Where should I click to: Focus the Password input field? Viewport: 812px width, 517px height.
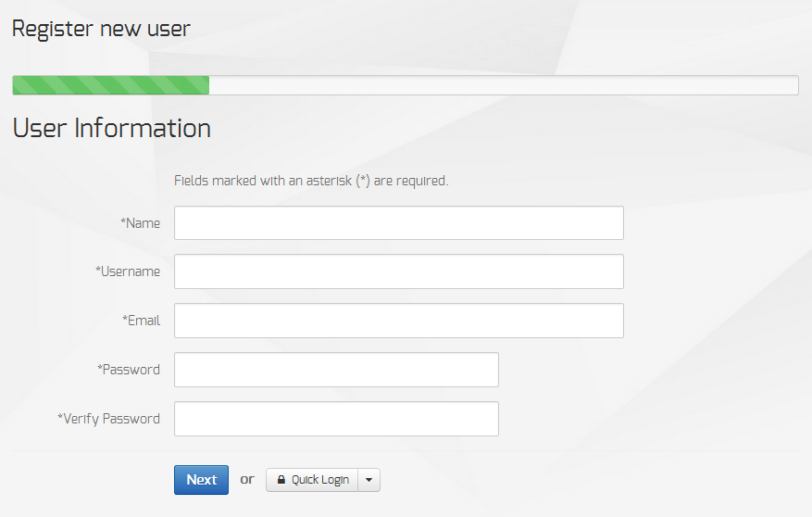(336, 370)
